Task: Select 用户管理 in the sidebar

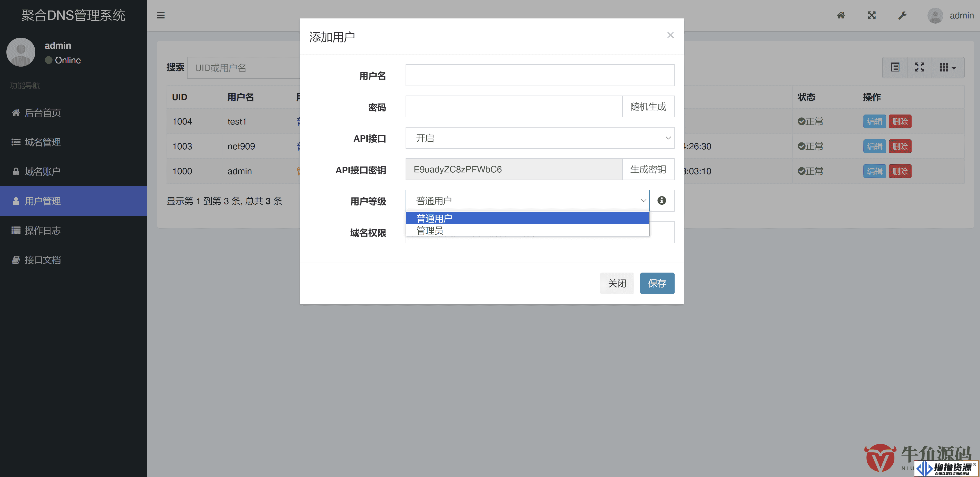Action: tap(74, 201)
